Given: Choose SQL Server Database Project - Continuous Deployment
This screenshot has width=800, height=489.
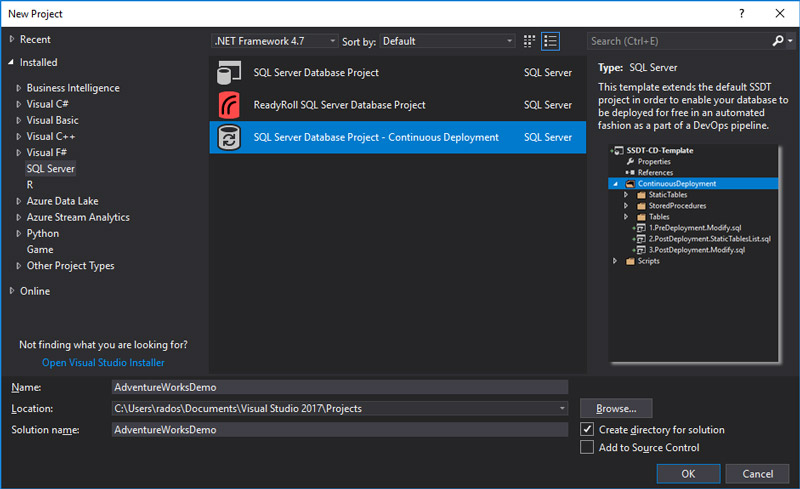Looking at the screenshot, I should (397, 137).
